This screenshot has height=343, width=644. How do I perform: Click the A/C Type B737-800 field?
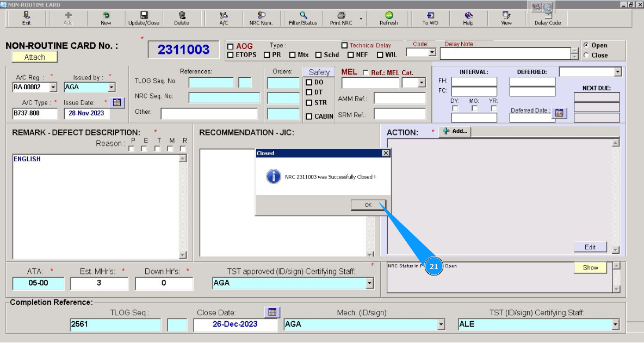click(35, 113)
